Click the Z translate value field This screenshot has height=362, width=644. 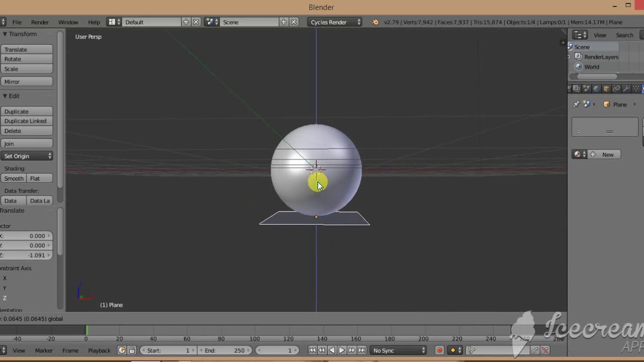(26, 255)
